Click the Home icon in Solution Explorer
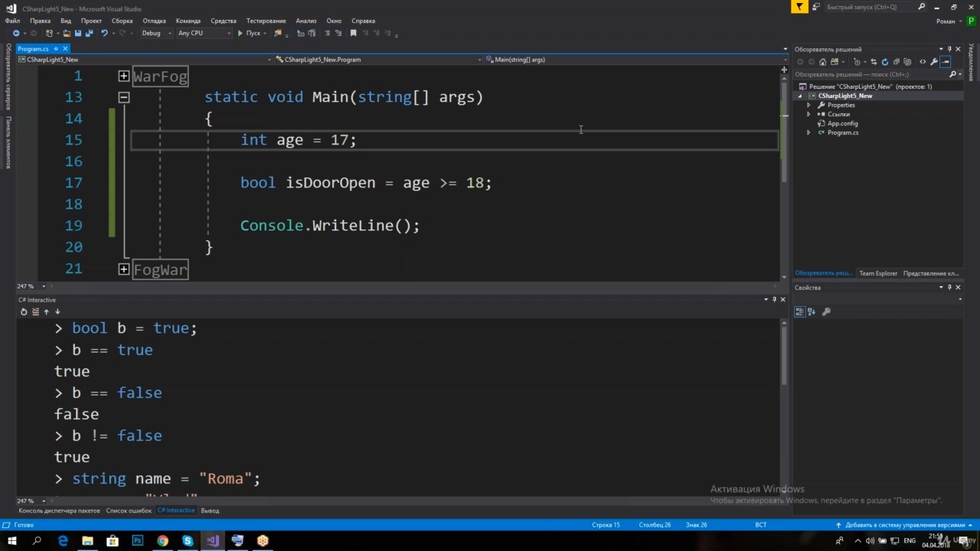Screen dimensions: 980x551 click(822, 62)
